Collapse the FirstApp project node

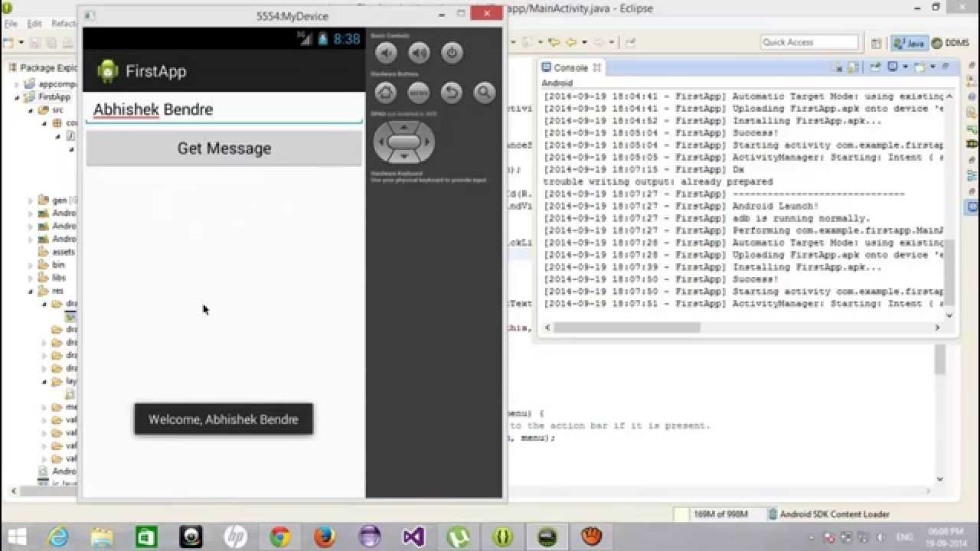18,97
